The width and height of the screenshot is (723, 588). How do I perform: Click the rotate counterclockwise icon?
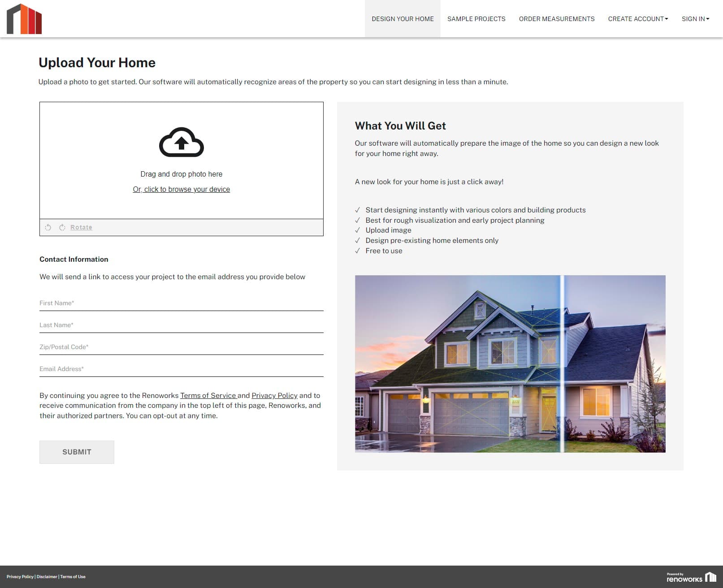[48, 227]
